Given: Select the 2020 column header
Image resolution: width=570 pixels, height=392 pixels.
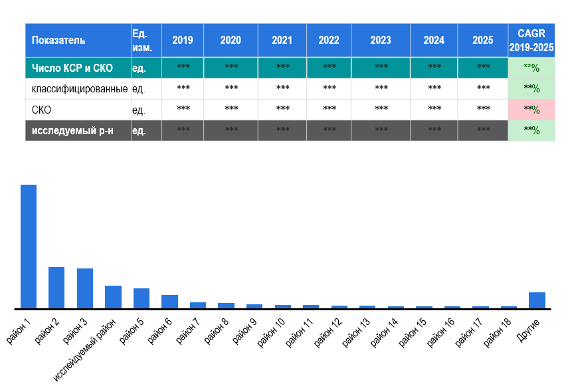Looking at the screenshot, I should [231, 41].
